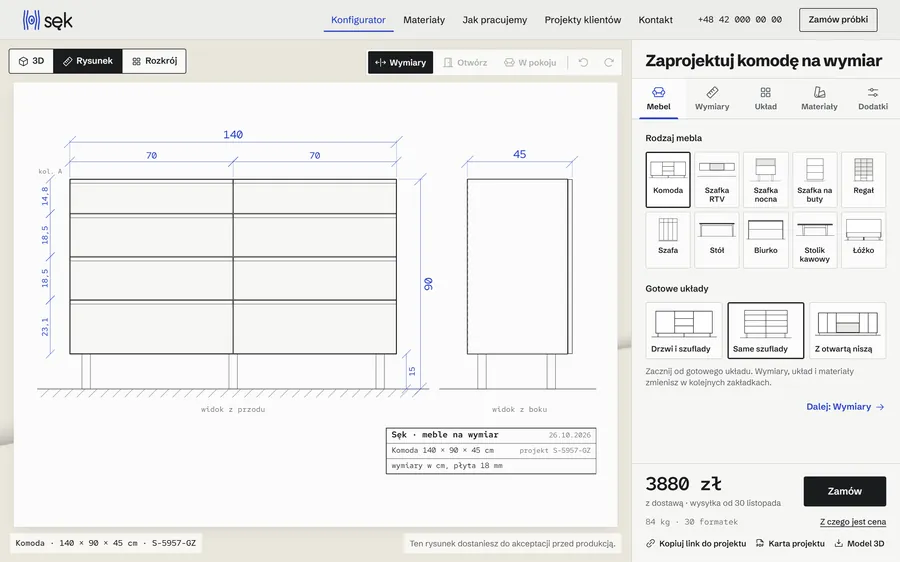The image size is (900, 562).
Task: Click the 90 height dimension label
Action: [428, 284]
